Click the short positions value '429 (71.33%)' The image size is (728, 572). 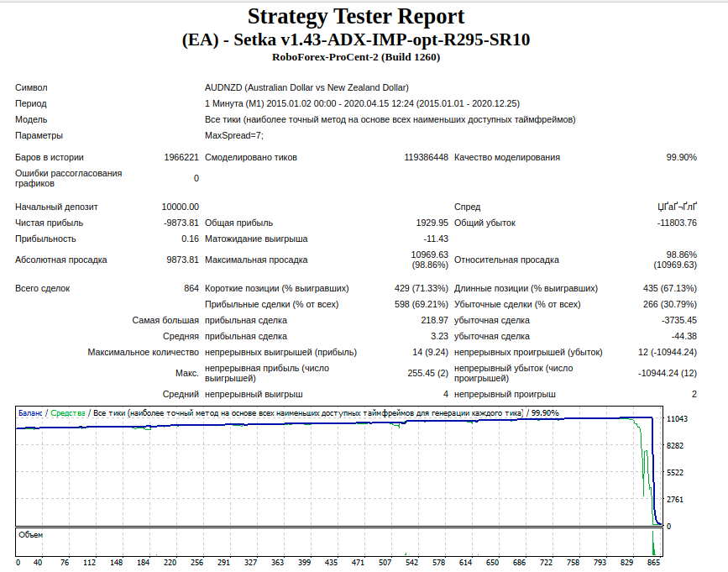point(422,288)
